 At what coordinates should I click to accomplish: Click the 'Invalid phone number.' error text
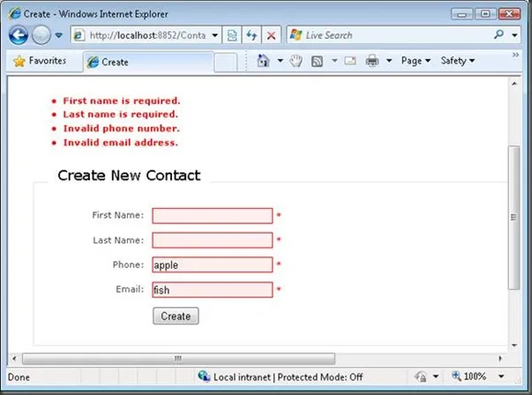tap(122, 129)
